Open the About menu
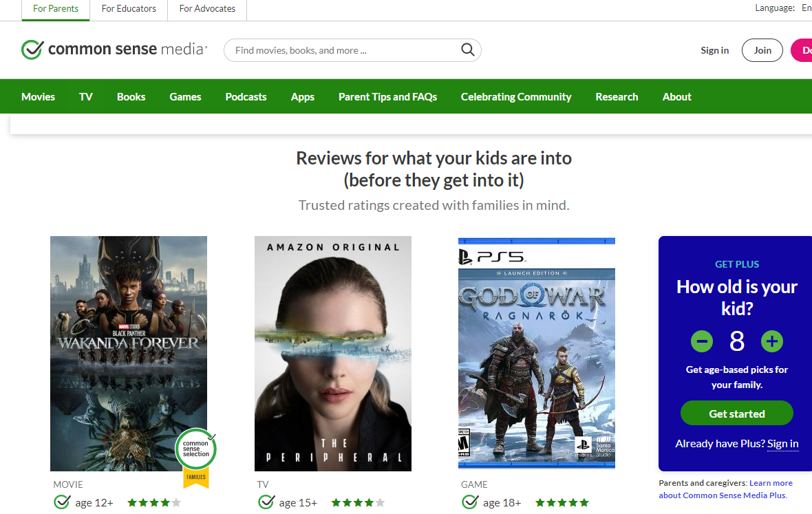 [x=677, y=97]
